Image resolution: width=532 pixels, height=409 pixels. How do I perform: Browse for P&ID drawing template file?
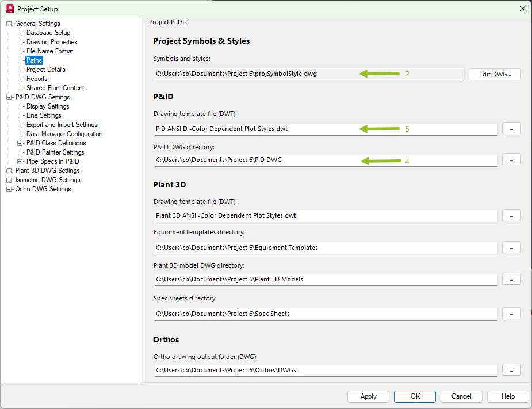511,129
